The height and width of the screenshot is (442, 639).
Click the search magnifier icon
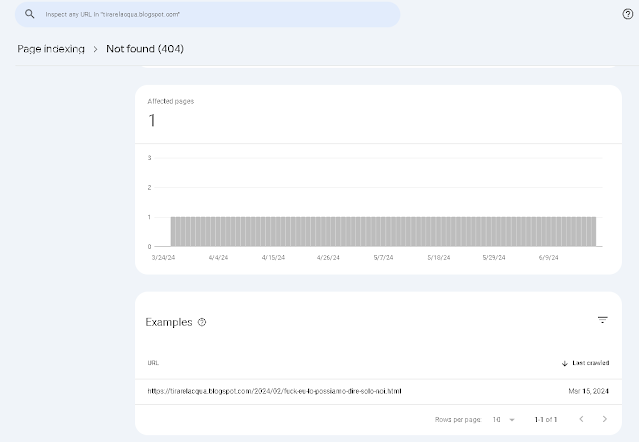click(30, 15)
